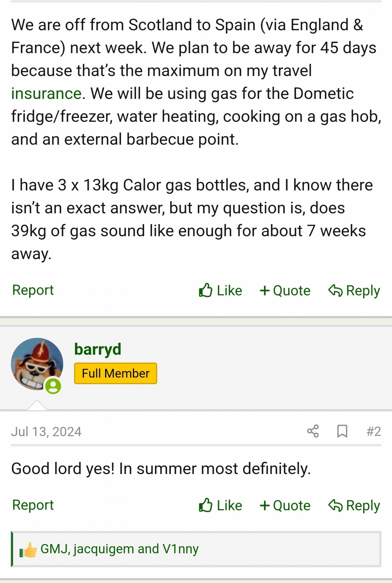Viewport: 392px width, 583px height.
Task: Report barryd's reply
Action: 33,505
